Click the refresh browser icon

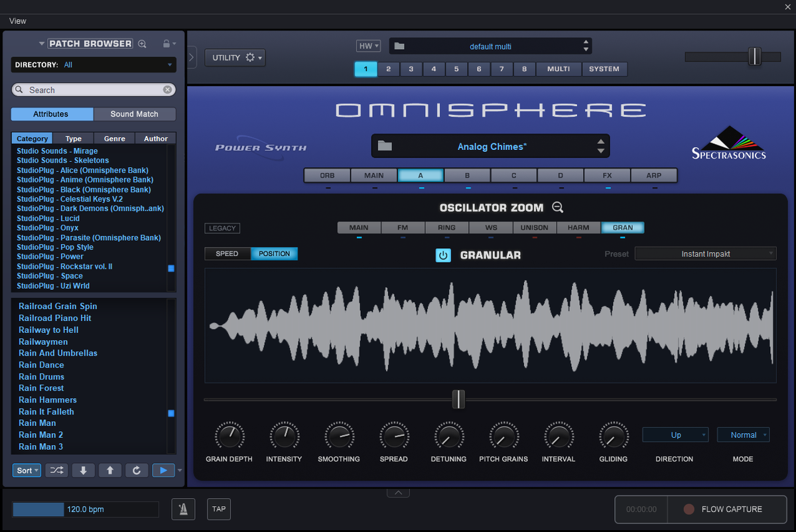tap(136, 470)
